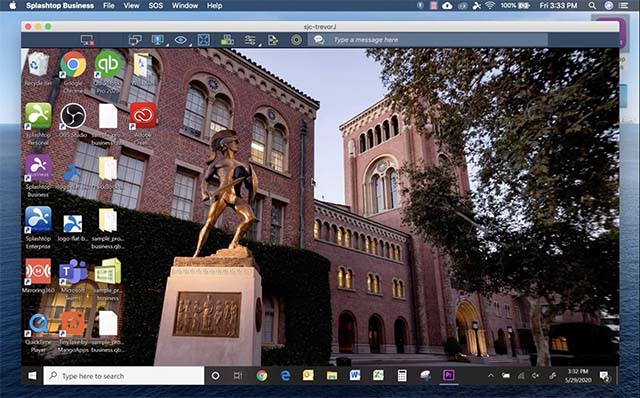The image size is (640, 398).
Task: Click the Wi-Fi icon in menu bar
Action: point(490,5)
